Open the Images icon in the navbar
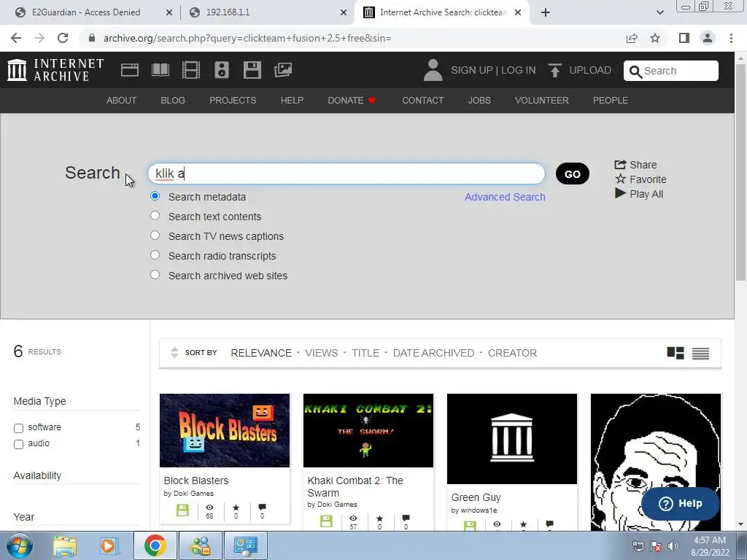747x560 pixels. 283,70
